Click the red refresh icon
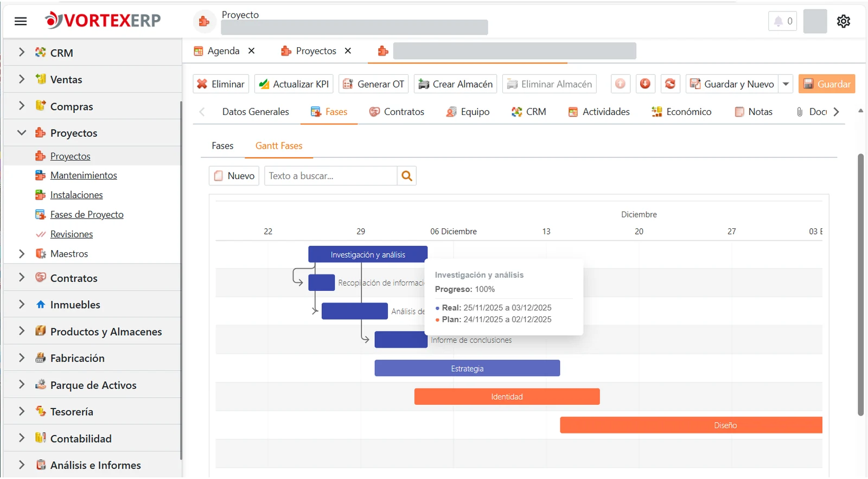The width and height of the screenshot is (868, 479). tap(671, 84)
